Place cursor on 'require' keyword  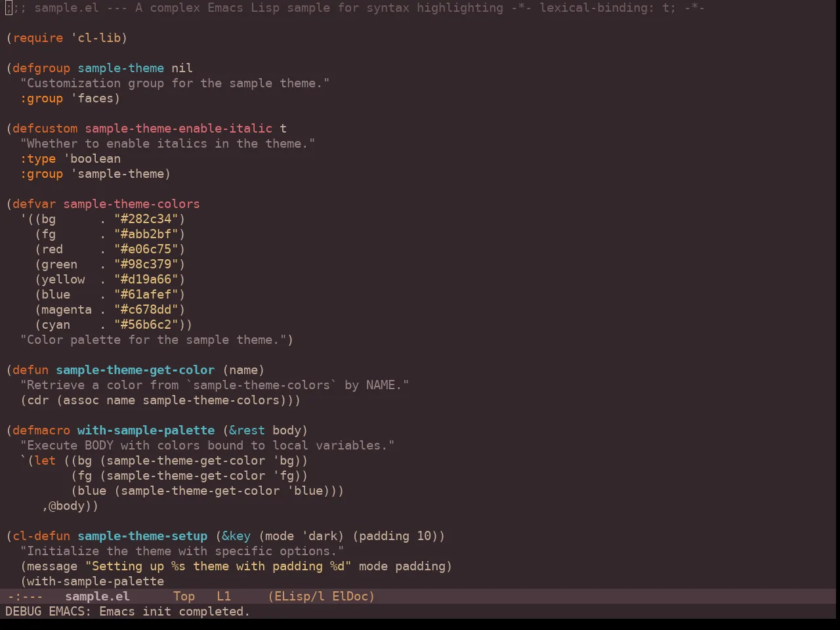[38, 38]
